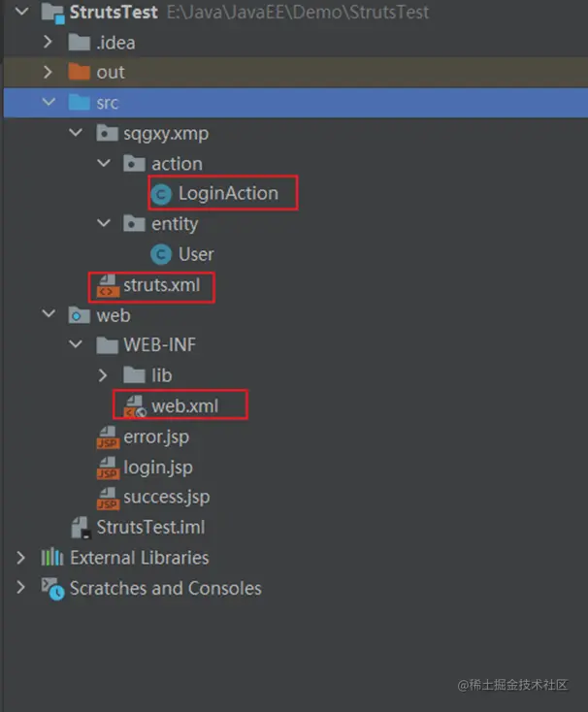Click the web resource folder icon

[x=79, y=314]
